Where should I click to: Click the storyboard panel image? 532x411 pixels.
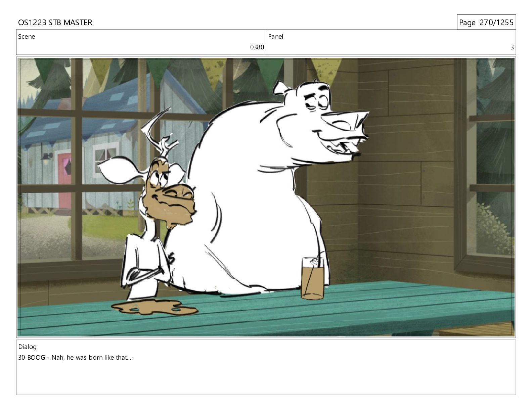(266, 197)
